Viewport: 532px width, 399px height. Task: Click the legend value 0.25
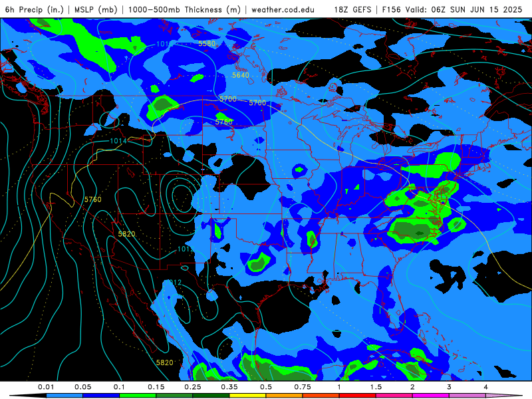tap(193, 387)
